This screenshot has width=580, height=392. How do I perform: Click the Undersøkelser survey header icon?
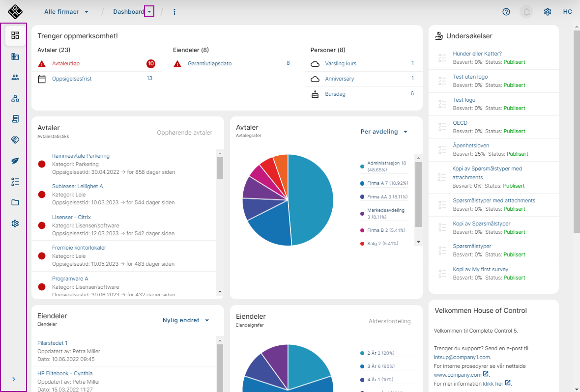439,36
